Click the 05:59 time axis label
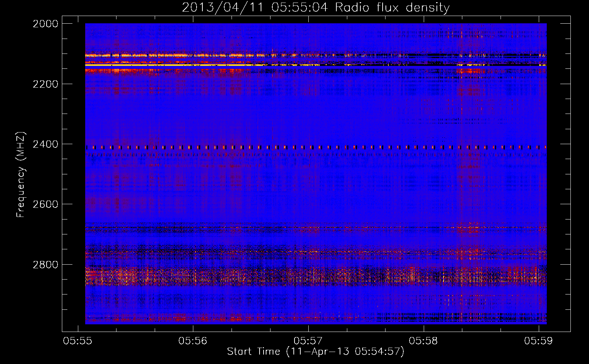589x364 pixels. point(538,341)
